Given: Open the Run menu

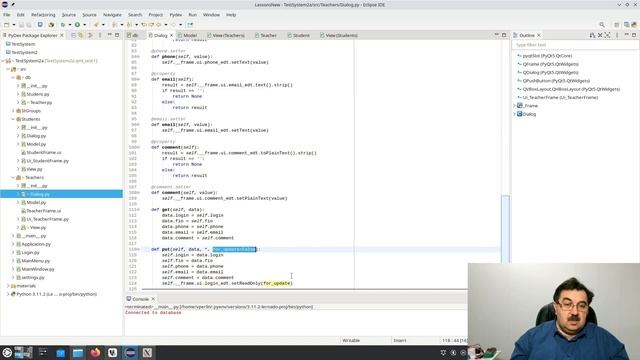Looking at the screenshot, I should [x=193, y=15].
